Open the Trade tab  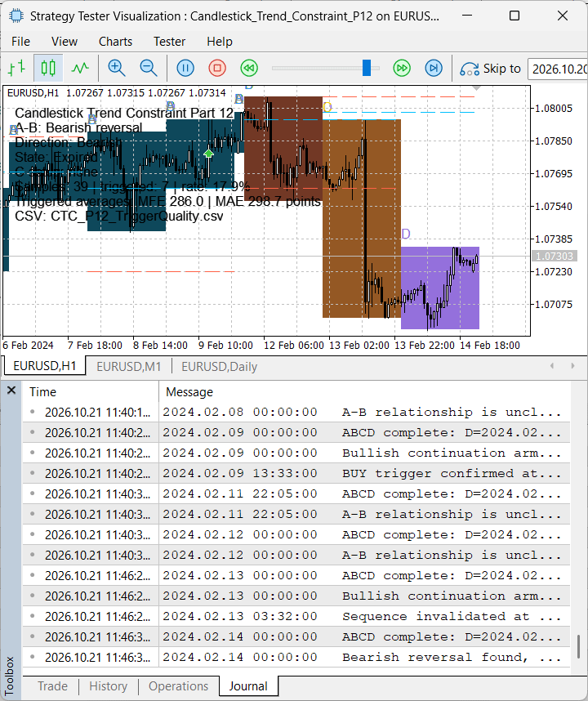point(52,685)
